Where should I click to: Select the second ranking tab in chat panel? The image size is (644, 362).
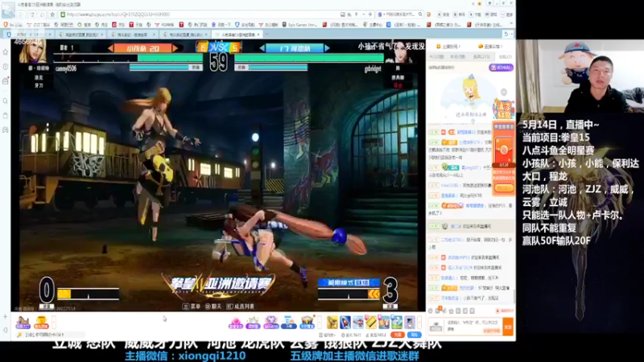tap(457, 56)
